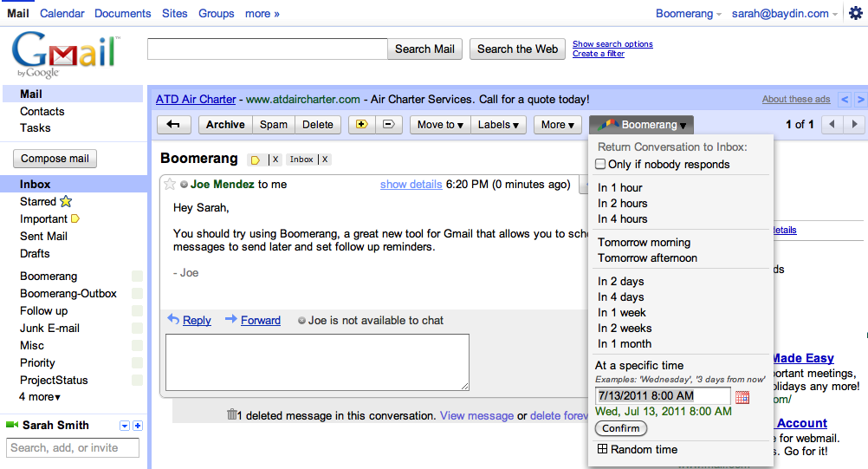
Task: Select 'In 1 week' option
Action: tap(622, 312)
